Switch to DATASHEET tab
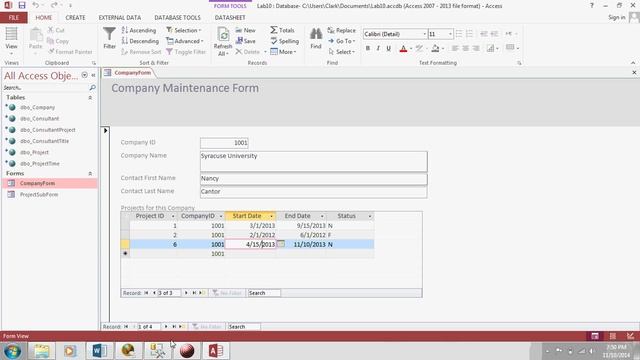 [230, 18]
